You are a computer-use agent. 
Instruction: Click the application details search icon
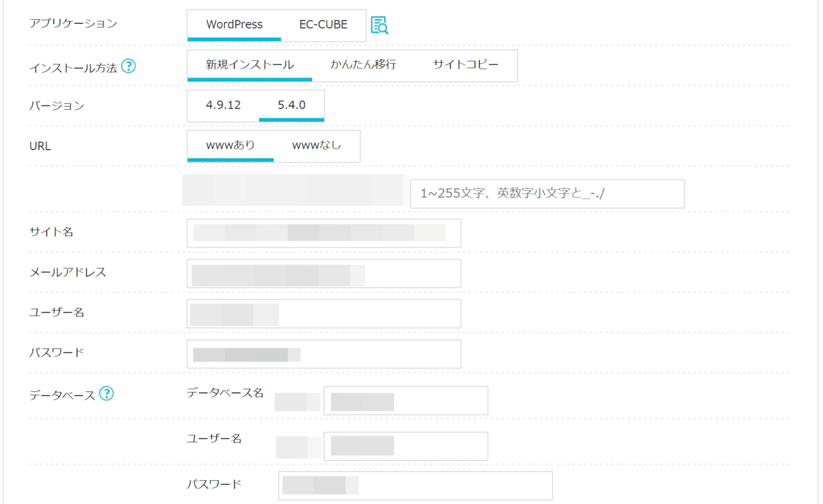(x=379, y=26)
